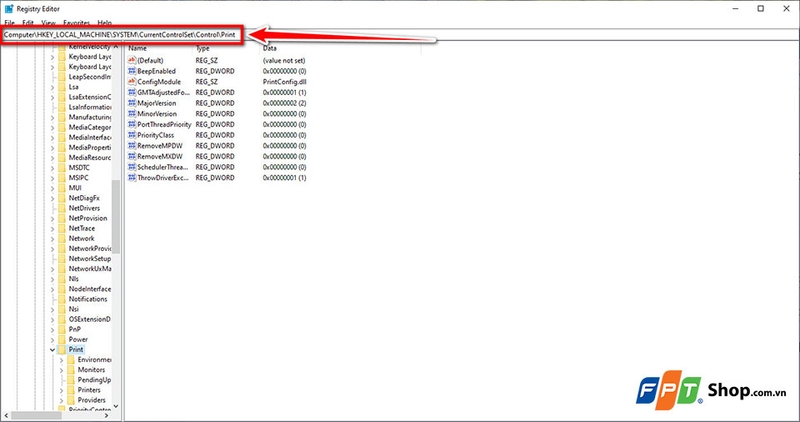Open the Favorites menu

(x=77, y=23)
